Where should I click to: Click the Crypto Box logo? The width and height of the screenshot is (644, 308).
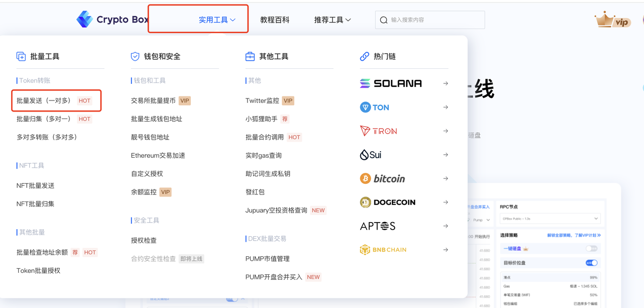click(112, 20)
